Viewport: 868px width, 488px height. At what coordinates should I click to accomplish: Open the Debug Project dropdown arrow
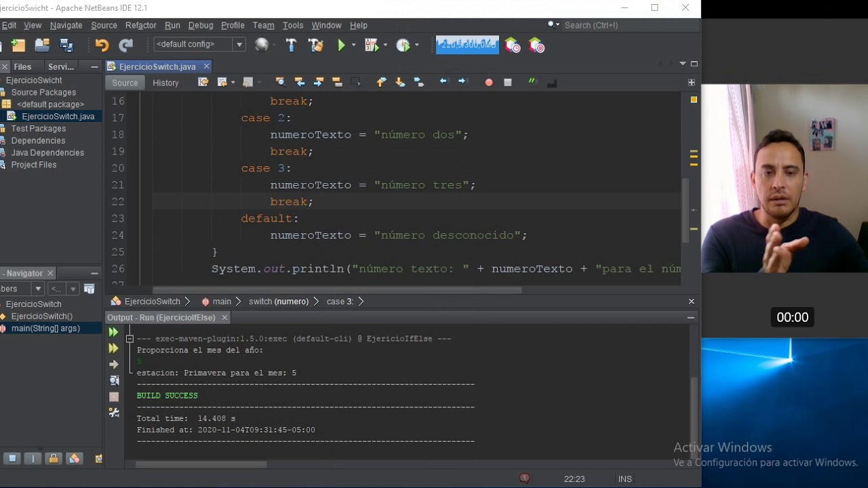coord(384,45)
